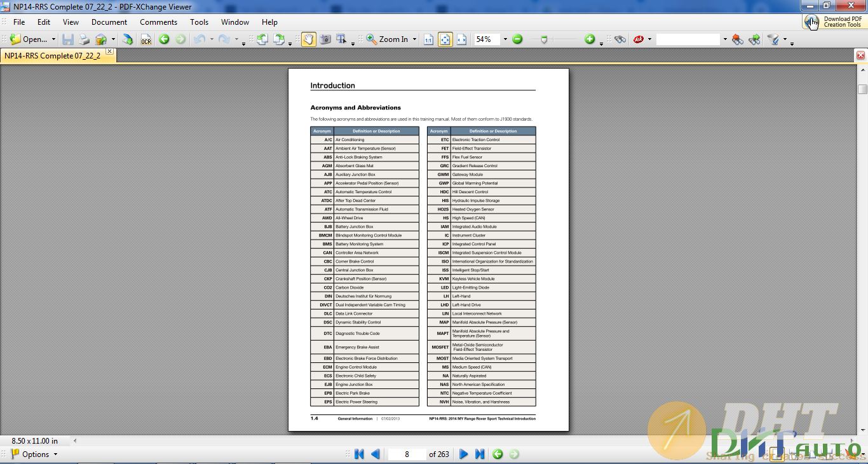Viewport: 868px width, 464px height.
Task: Click the Print icon
Action: [84, 39]
